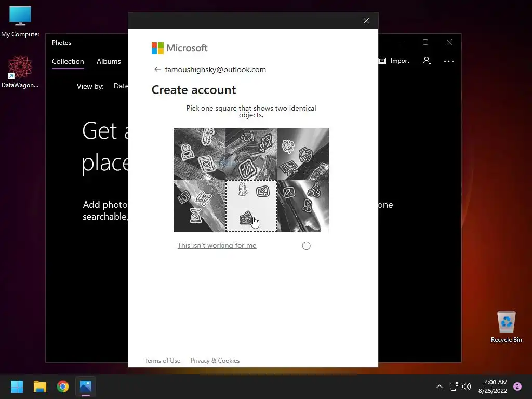Close the Create account dialog
Screen dimensions: 532x399
pos(366,21)
